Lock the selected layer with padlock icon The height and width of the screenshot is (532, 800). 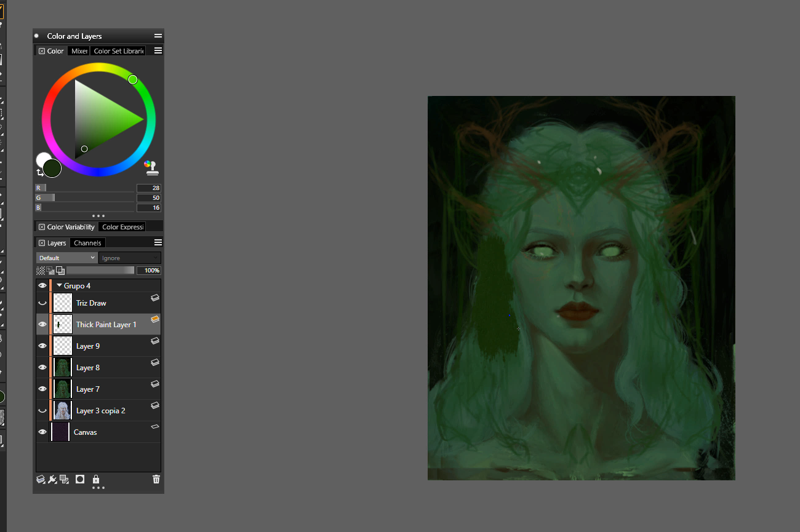(x=95, y=479)
